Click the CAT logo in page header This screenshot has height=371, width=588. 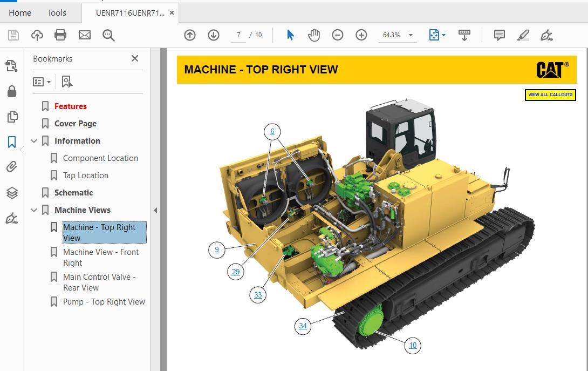(x=552, y=70)
